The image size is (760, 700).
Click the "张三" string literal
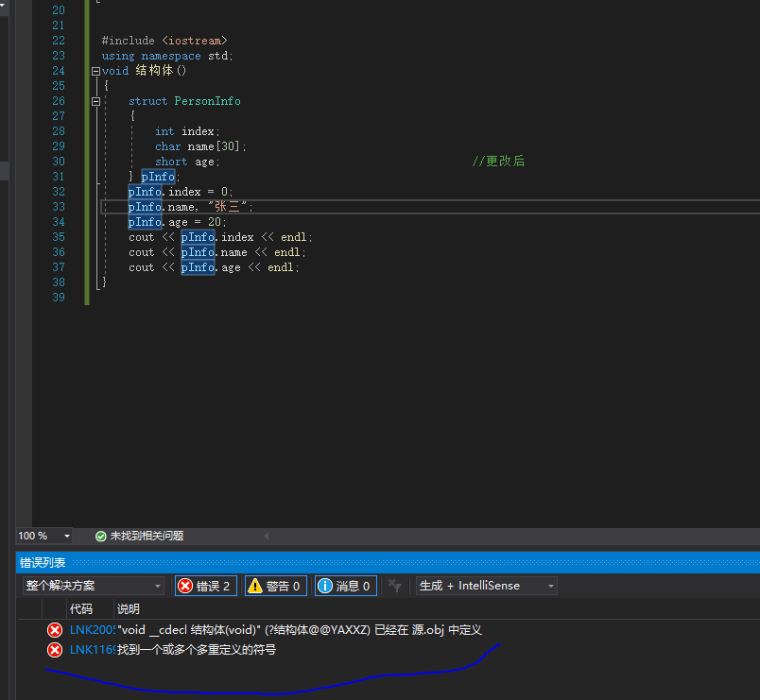(228, 207)
